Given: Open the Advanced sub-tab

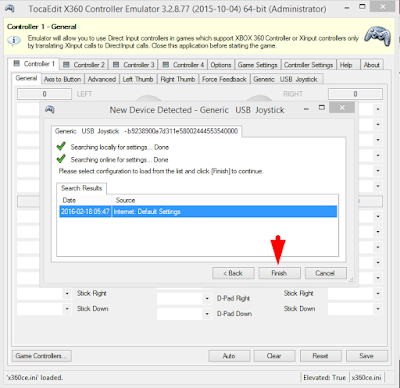Looking at the screenshot, I should pos(102,79).
